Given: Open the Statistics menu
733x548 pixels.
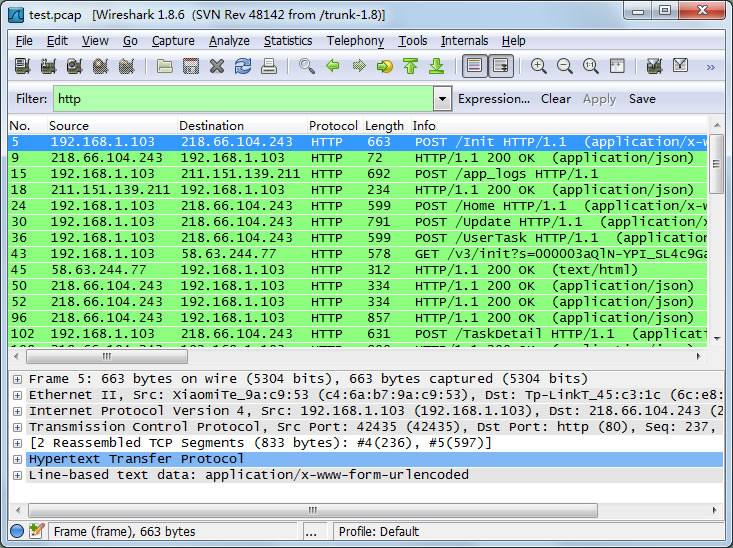Looking at the screenshot, I should pyautogui.click(x=288, y=41).
